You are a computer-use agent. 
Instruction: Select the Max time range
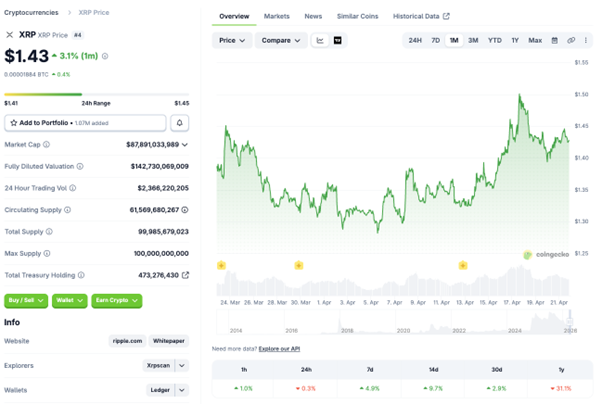535,40
